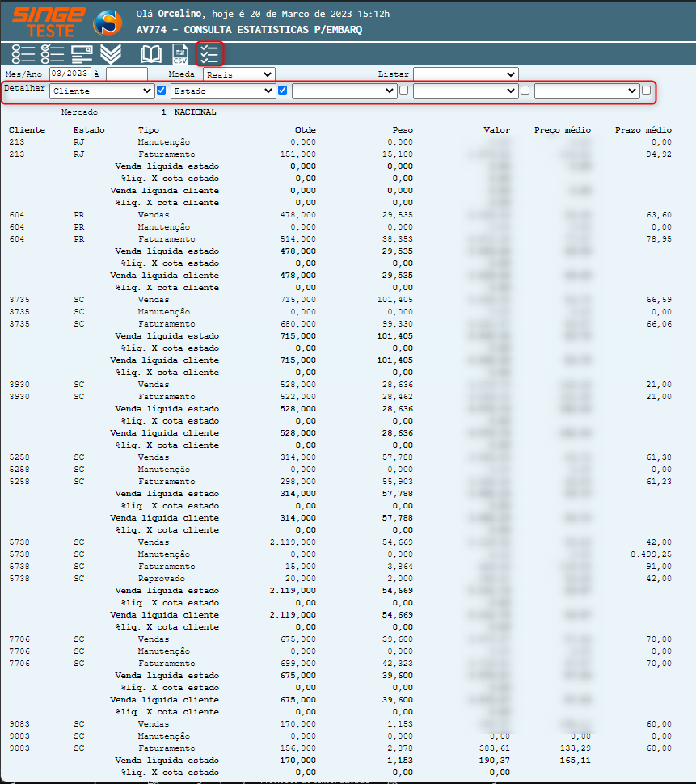
Task: Click the Tipo column header
Action: [149, 130]
